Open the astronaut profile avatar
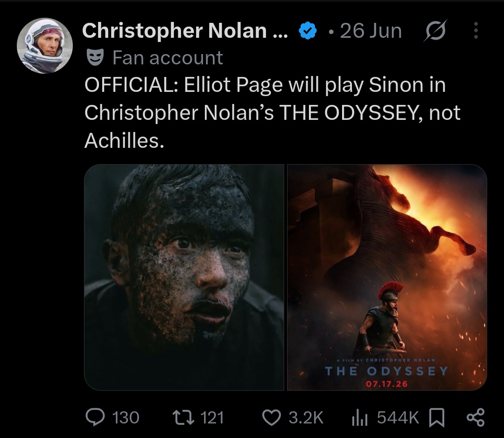 pos(45,46)
